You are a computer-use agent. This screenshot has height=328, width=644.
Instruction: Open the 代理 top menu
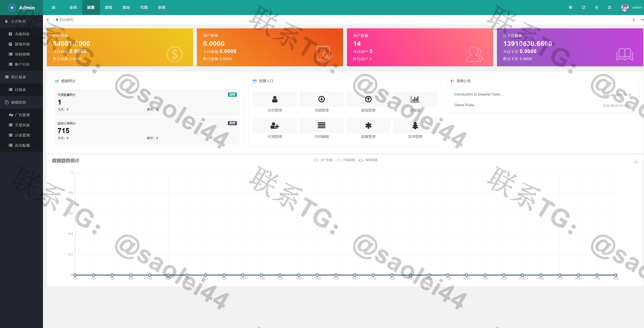pos(144,8)
